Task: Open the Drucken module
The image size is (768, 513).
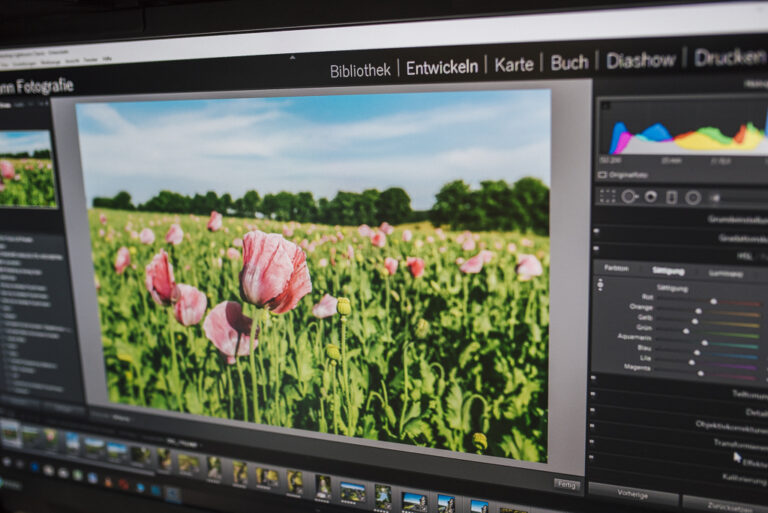Action: tap(730, 58)
